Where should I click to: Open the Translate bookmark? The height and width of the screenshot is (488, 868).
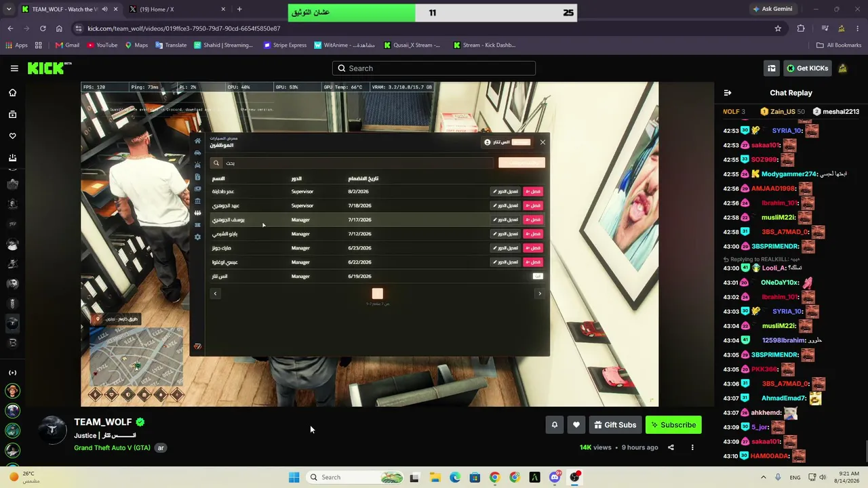click(x=171, y=45)
